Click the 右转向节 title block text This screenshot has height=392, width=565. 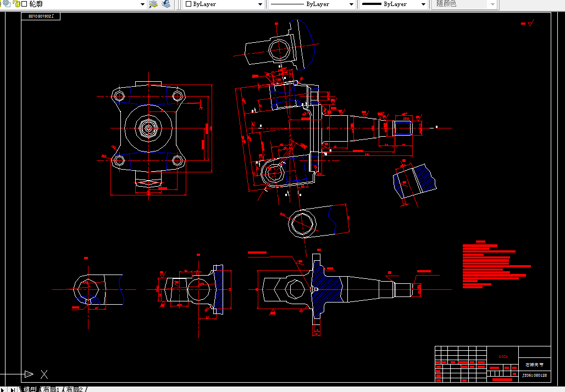pyautogui.click(x=534, y=365)
